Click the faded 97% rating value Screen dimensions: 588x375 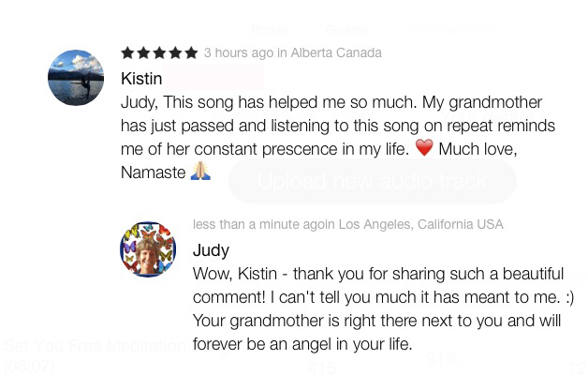[442, 358]
